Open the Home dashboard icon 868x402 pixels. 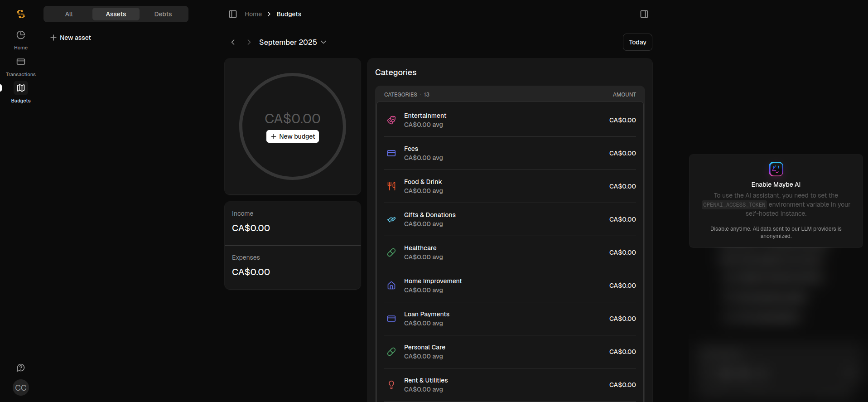point(21,35)
